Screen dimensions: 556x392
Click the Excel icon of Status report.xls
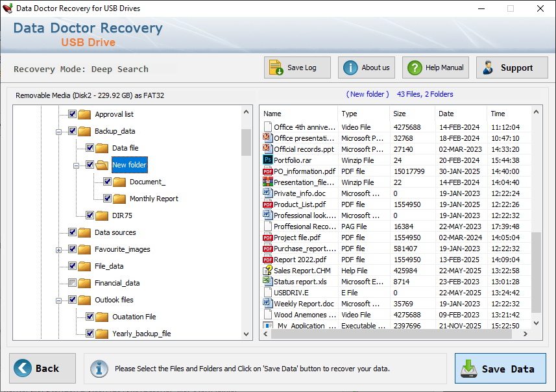click(x=268, y=281)
